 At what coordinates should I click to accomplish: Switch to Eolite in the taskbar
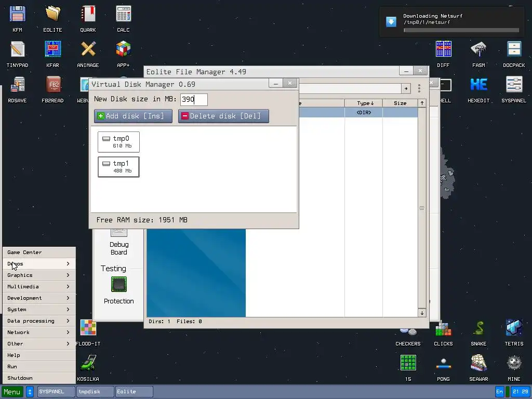tap(134, 392)
